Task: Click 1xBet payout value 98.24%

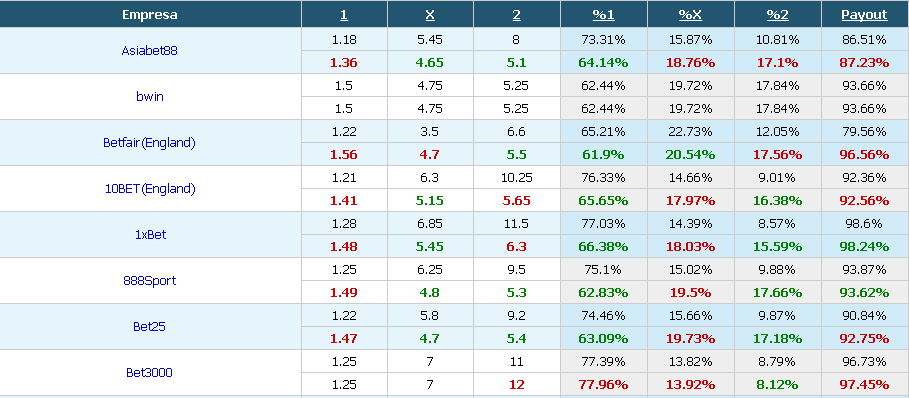Action: [x=864, y=247]
